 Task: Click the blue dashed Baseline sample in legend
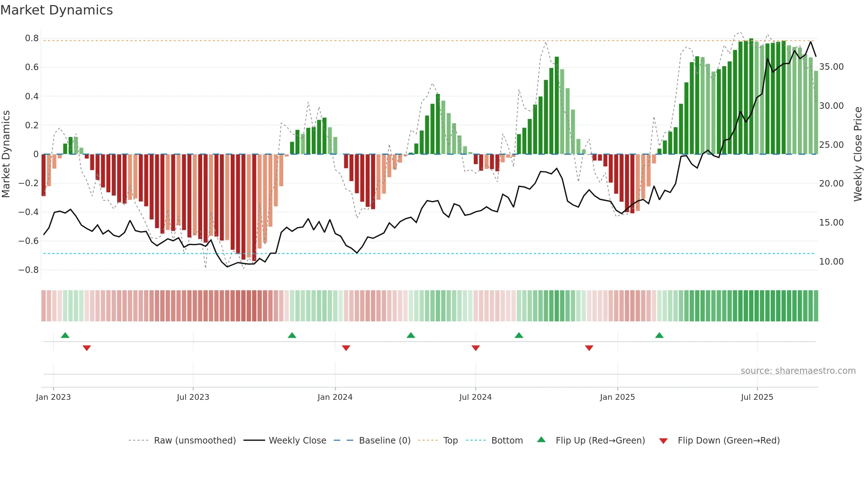click(x=344, y=440)
